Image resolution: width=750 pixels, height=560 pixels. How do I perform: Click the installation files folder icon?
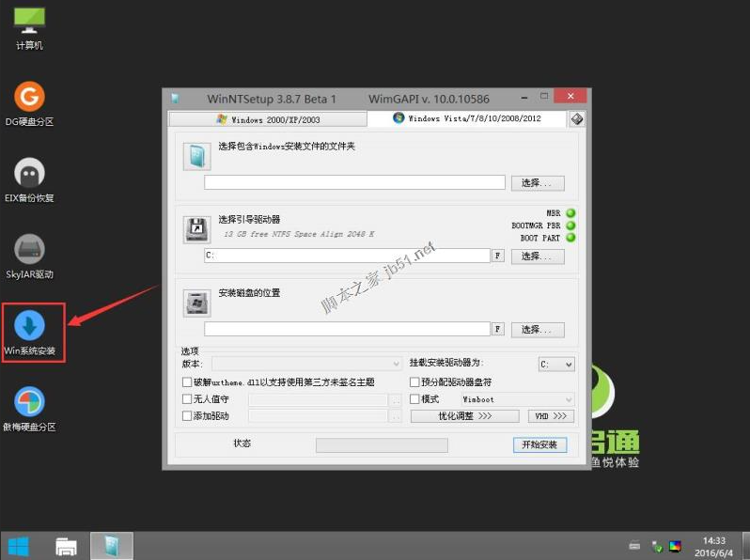pyautogui.click(x=196, y=156)
